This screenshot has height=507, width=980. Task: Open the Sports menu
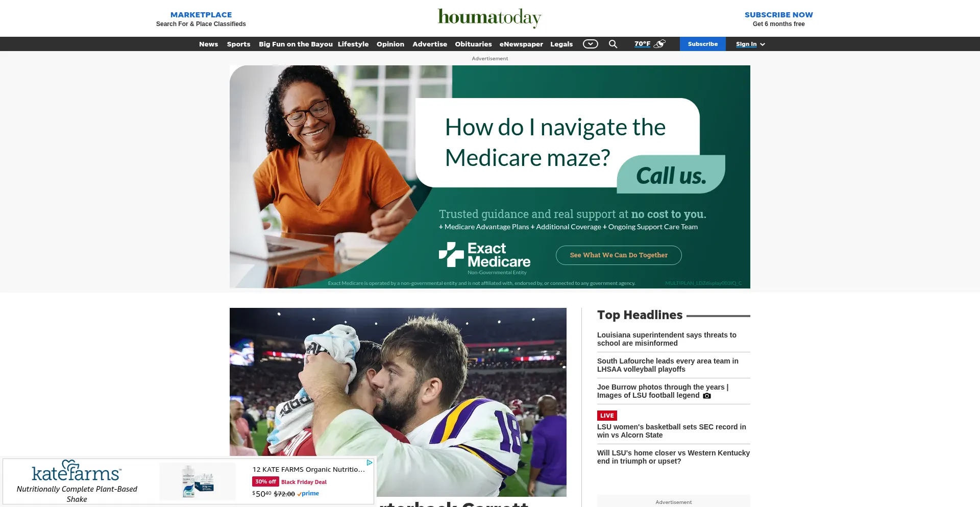(238, 44)
